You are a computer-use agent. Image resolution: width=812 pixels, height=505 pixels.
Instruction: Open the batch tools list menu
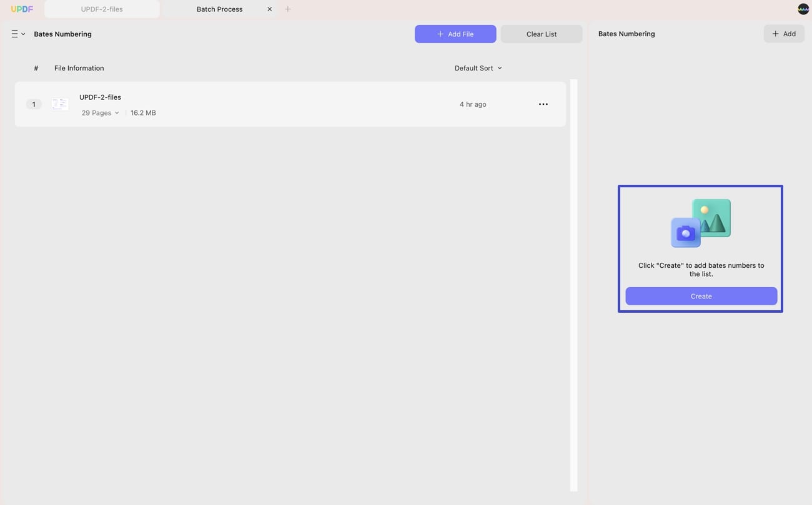point(18,34)
